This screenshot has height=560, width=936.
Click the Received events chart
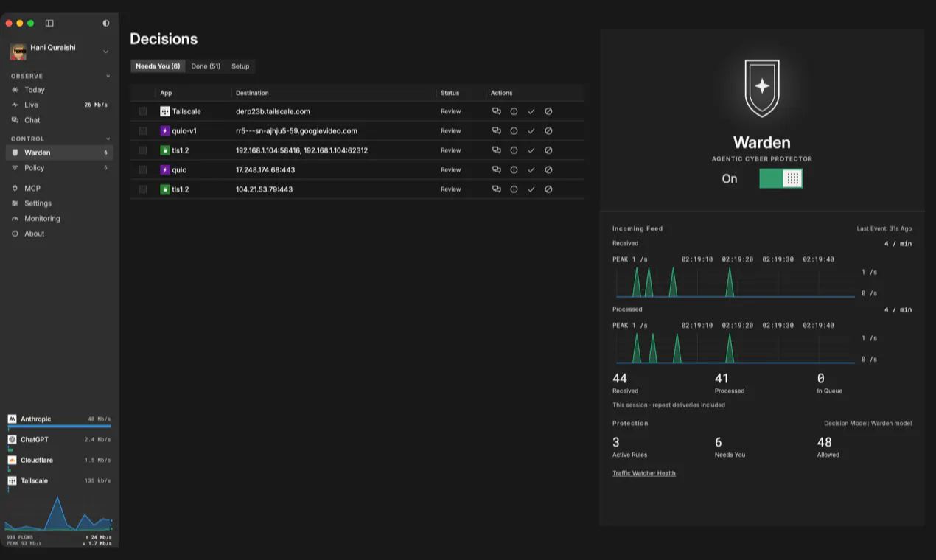click(734, 281)
